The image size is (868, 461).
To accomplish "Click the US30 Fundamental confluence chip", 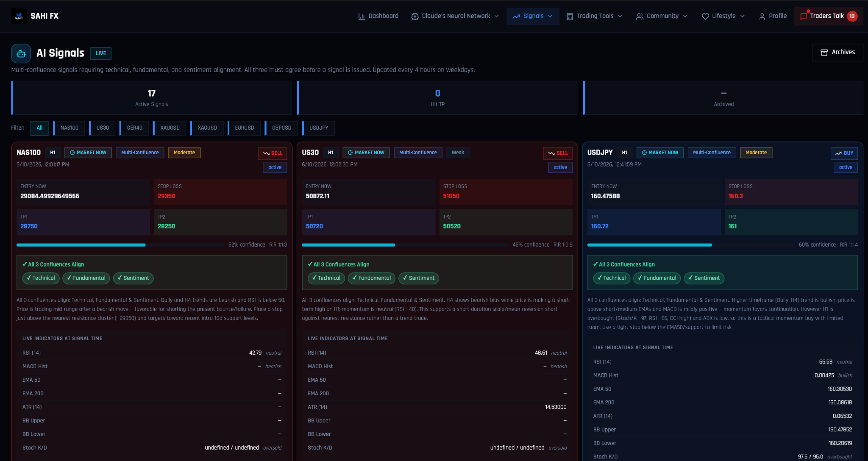I will (371, 278).
